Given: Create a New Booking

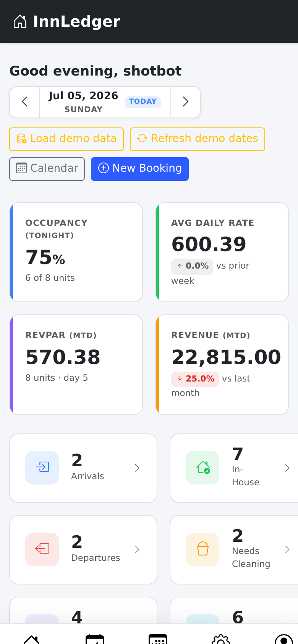Looking at the screenshot, I should pyautogui.click(x=140, y=169).
